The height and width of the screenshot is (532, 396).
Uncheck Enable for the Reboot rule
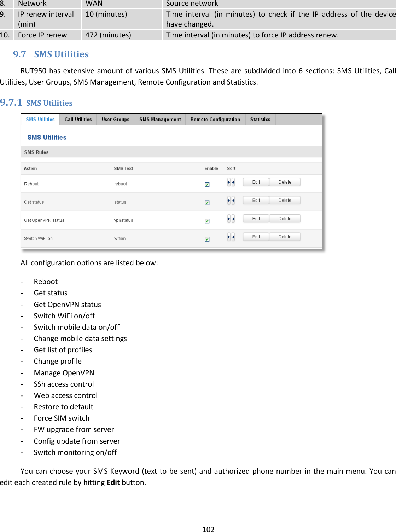[x=207, y=184]
